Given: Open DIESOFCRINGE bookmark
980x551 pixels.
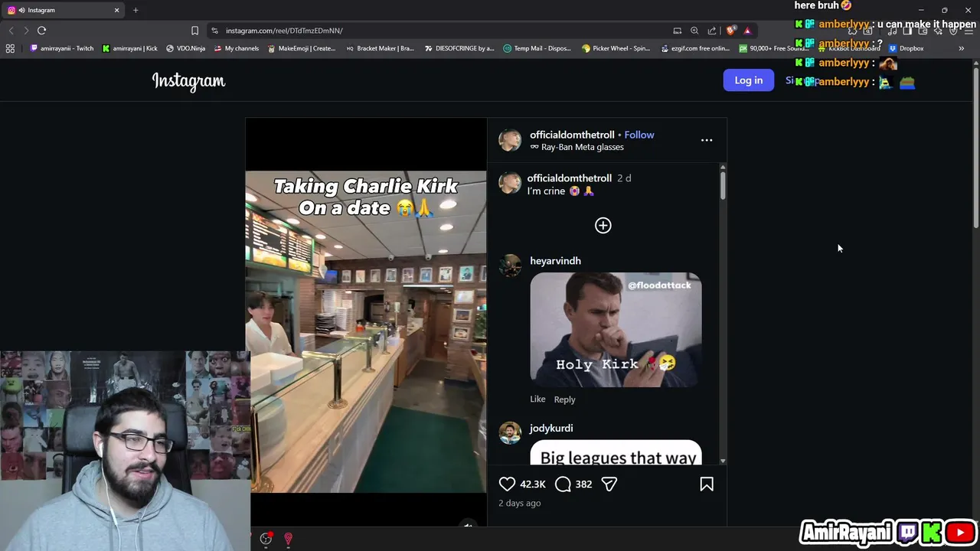Looking at the screenshot, I should click(459, 48).
